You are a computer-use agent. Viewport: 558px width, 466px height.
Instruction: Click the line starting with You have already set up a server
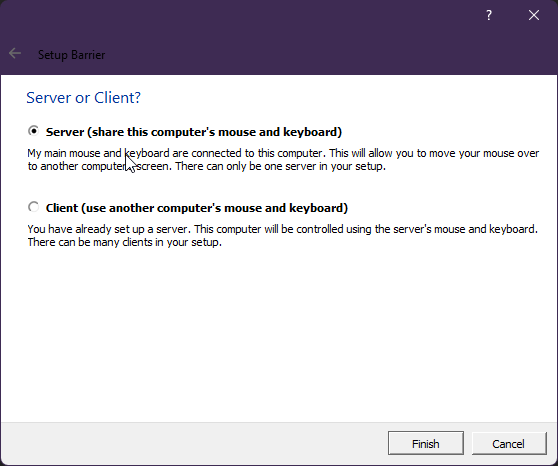(283, 229)
